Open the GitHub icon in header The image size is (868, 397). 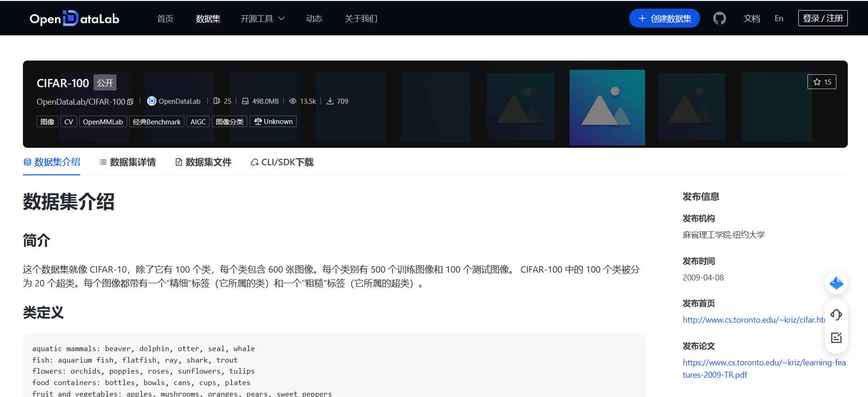[x=719, y=18]
